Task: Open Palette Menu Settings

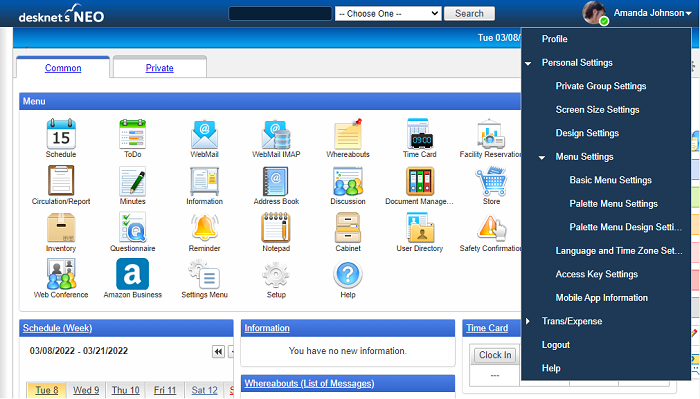Action: click(613, 204)
